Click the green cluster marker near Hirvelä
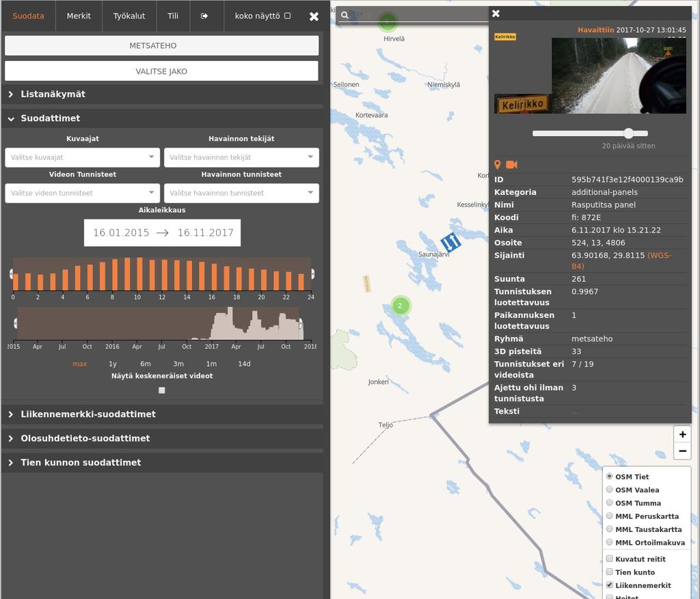The width and height of the screenshot is (700, 599). [387, 21]
